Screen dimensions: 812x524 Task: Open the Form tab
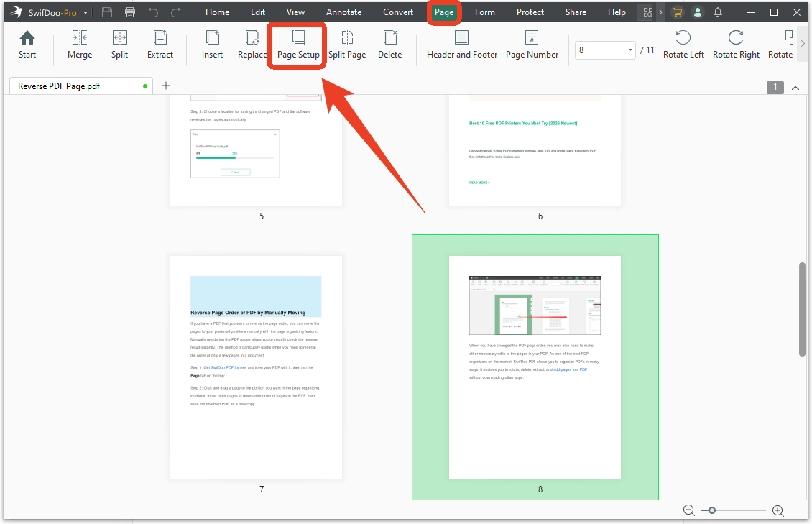click(x=485, y=12)
